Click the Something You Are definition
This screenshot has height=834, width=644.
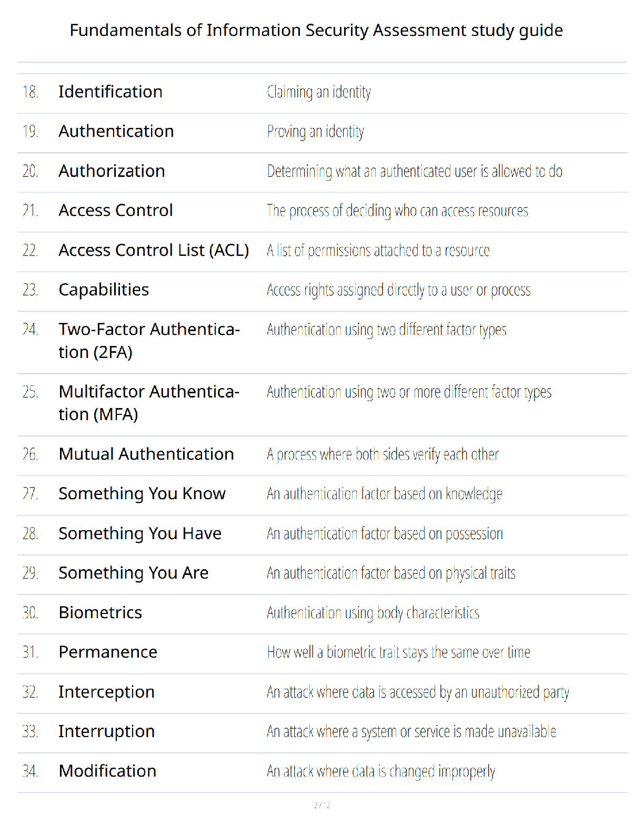(391, 573)
